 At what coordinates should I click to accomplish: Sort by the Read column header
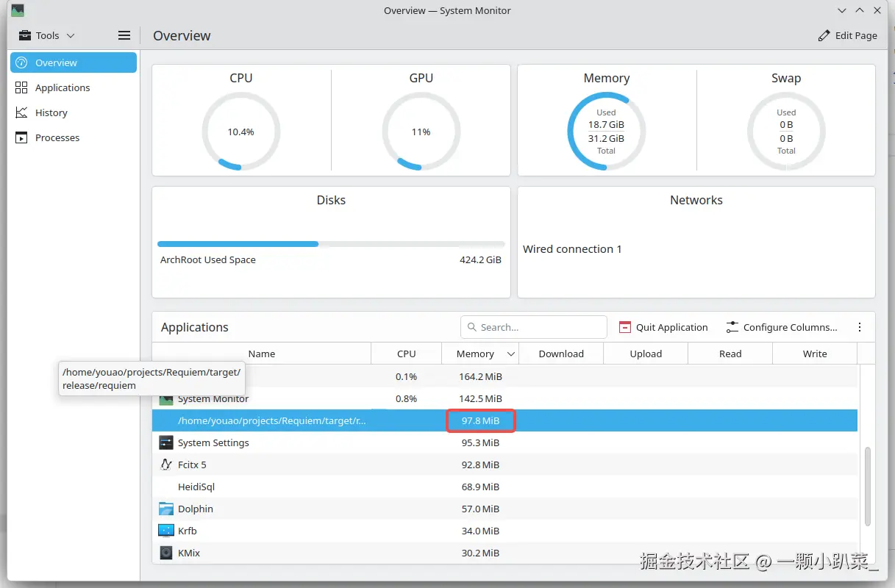pyautogui.click(x=730, y=354)
